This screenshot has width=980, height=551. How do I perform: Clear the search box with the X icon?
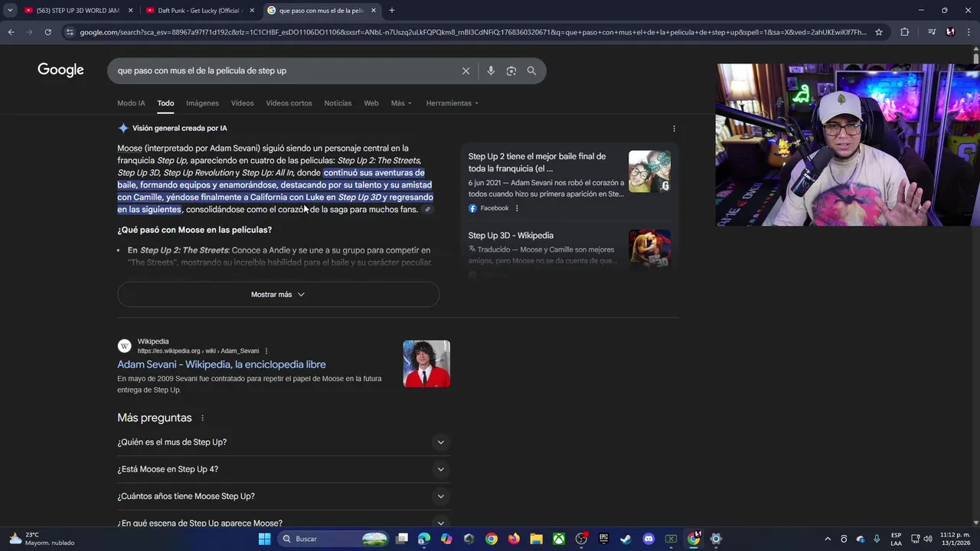[x=465, y=70]
